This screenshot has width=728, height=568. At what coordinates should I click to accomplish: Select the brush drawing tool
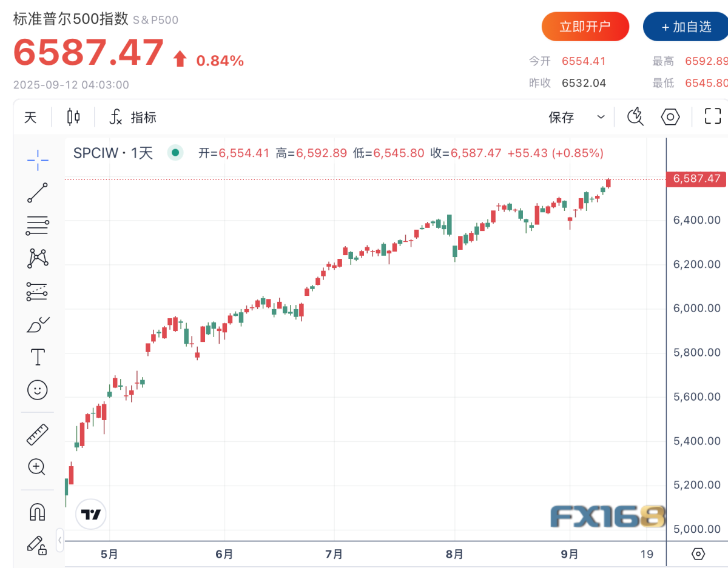[37, 324]
